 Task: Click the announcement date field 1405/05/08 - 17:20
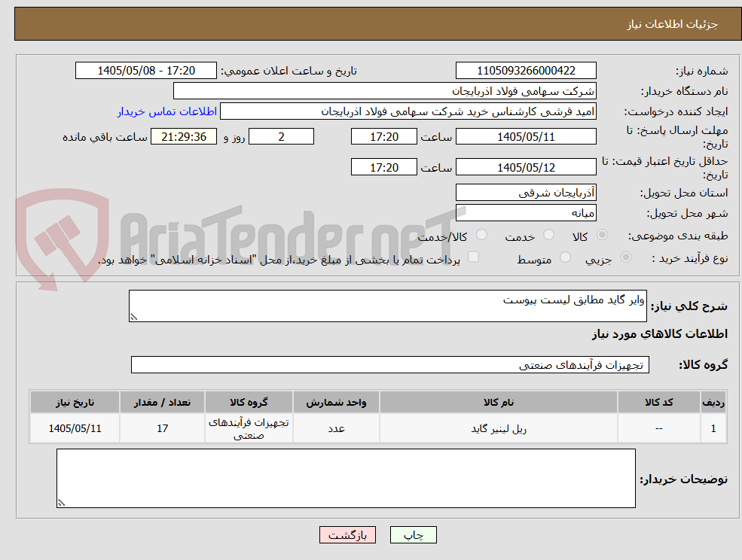point(145,71)
